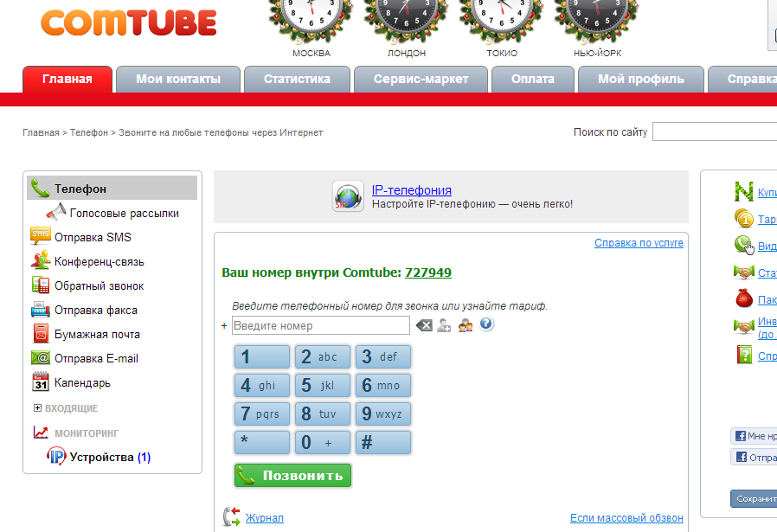Screen dimensions: 777x532
Task: Click the IP icon next to Устройства
Action: (56, 456)
